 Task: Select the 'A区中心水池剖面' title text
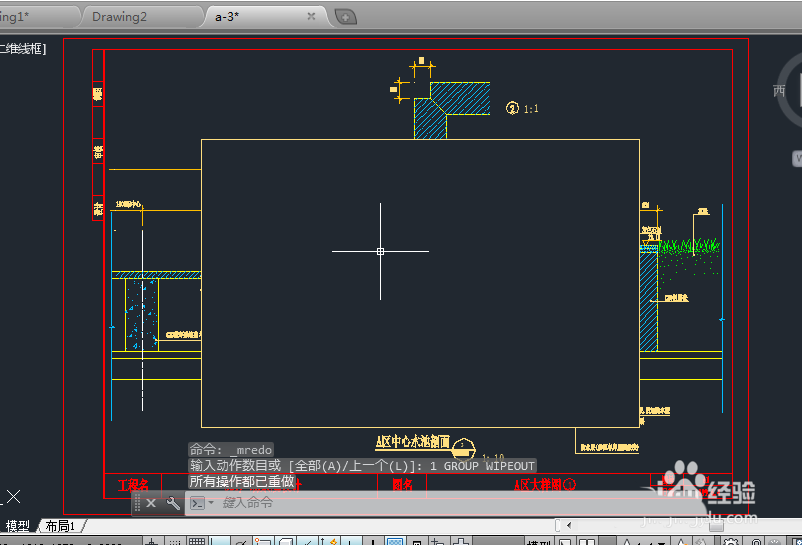click(x=413, y=442)
